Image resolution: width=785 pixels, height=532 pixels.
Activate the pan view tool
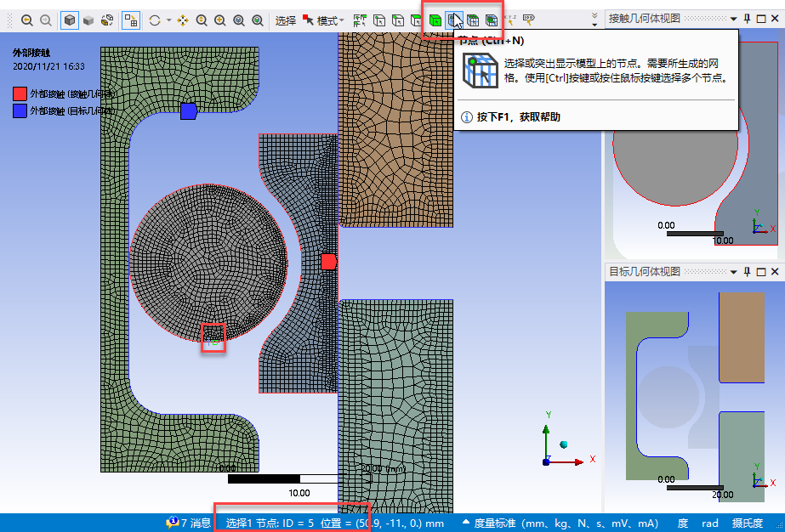[x=183, y=20]
